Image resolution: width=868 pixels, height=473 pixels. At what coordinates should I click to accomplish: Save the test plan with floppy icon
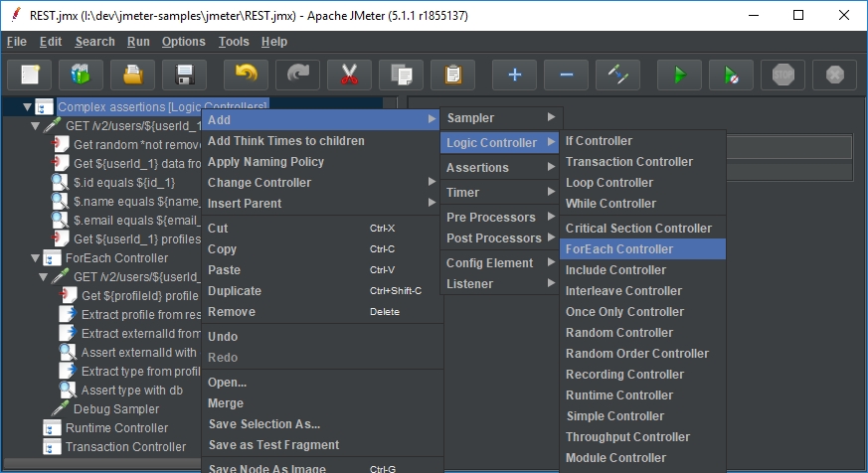184,75
